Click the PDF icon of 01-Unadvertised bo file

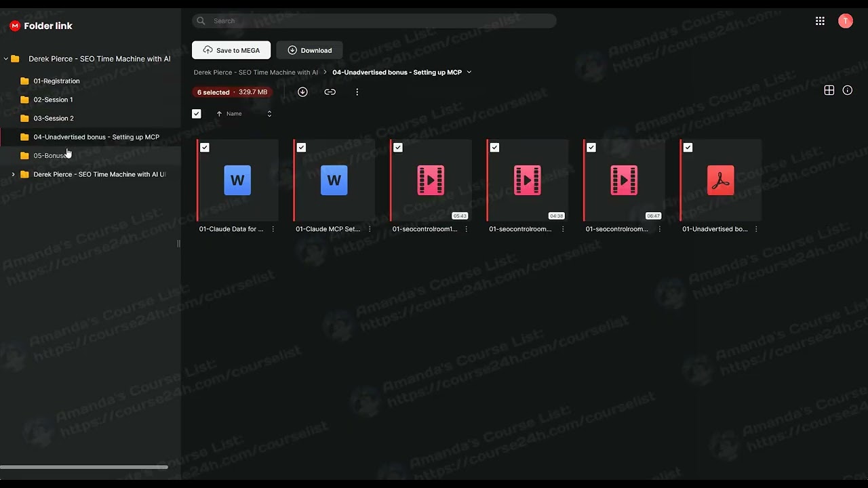pyautogui.click(x=720, y=180)
